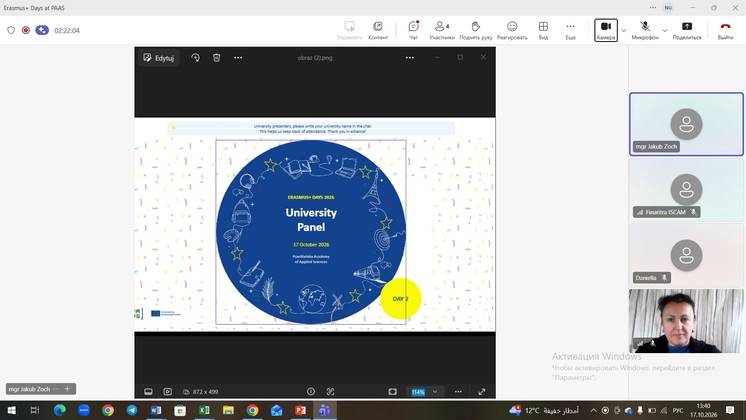
Task: Click Edytuj in the shared Photos window
Action: pyautogui.click(x=159, y=58)
